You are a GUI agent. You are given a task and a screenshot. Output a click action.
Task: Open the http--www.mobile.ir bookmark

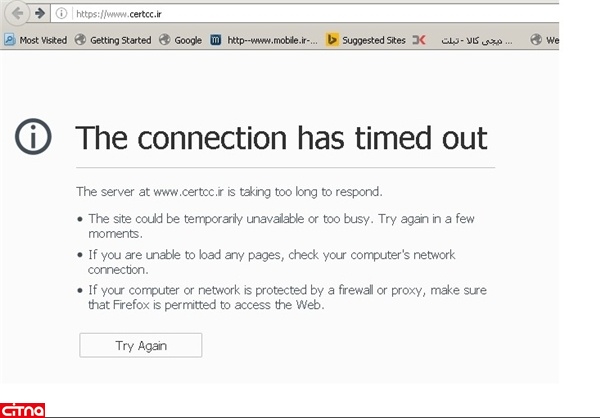[x=264, y=41]
